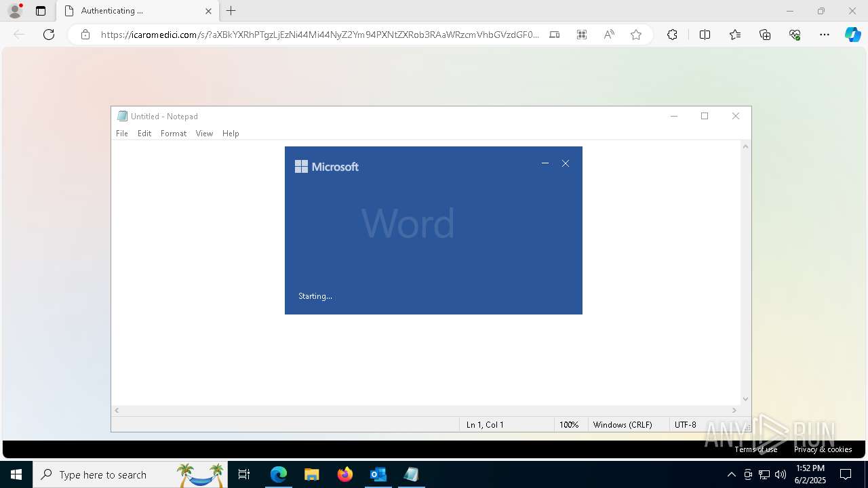
Task: Open network status tray icon
Action: 764,474
